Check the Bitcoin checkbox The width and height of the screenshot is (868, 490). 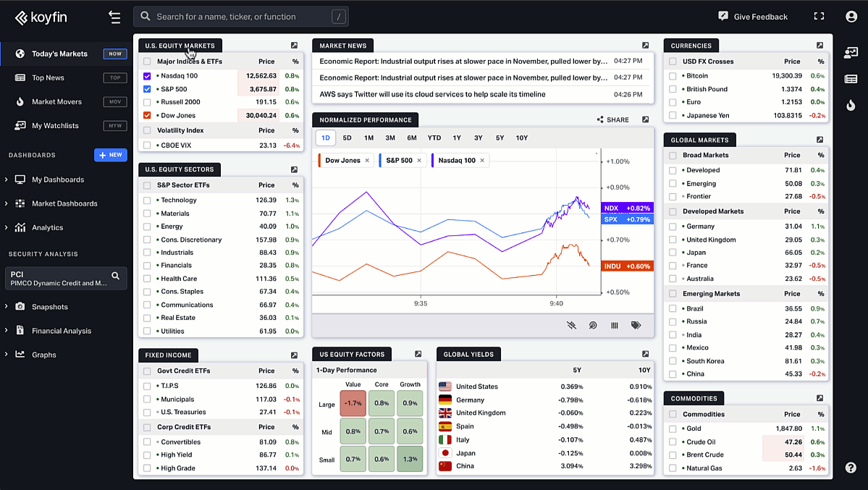[673, 76]
